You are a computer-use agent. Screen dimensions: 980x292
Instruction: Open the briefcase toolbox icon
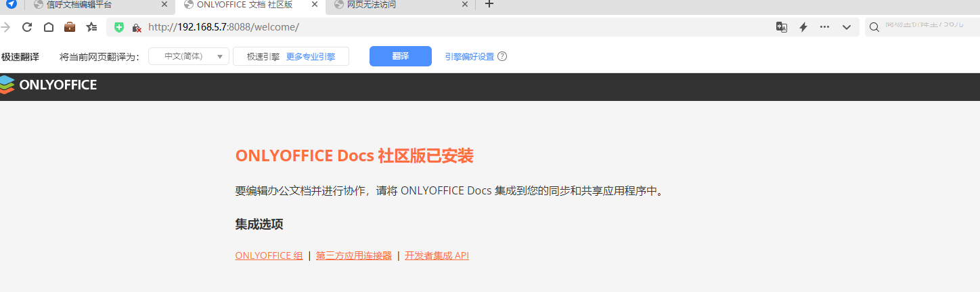(70, 27)
